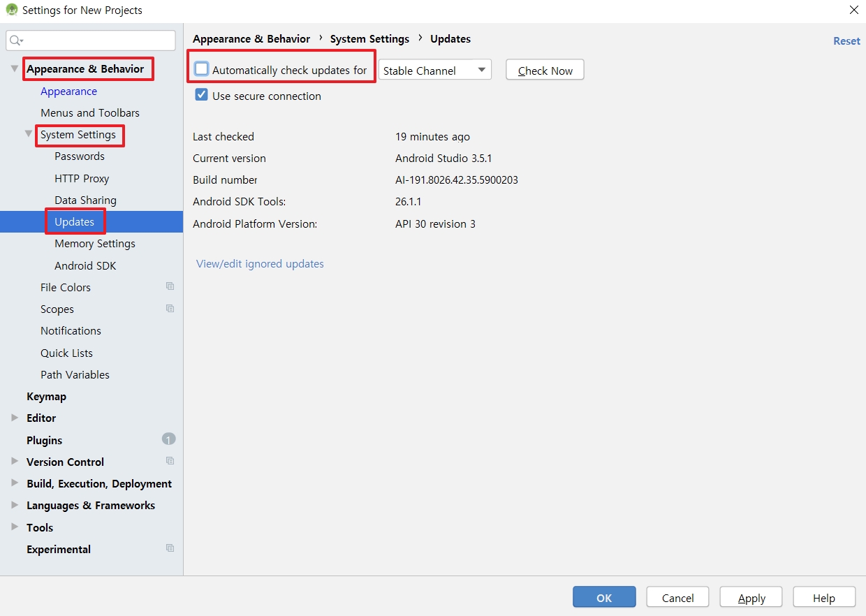
Task: Expand the Version Control section arrow
Action: tap(15, 462)
